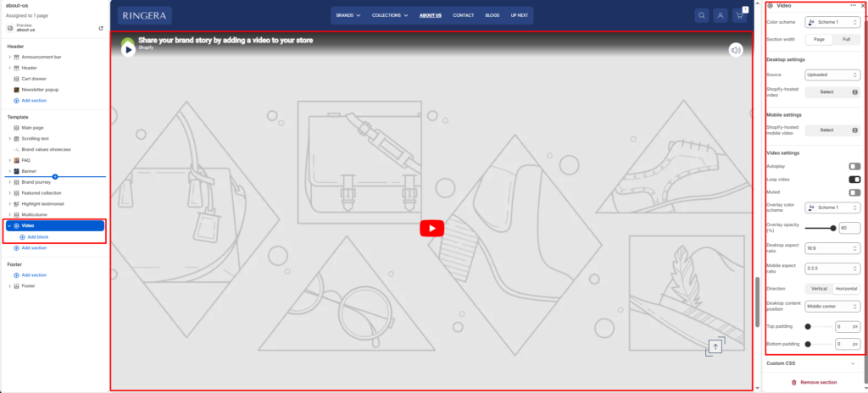The width and height of the screenshot is (868, 393).
Task: Click the Remove section button
Action: click(814, 382)
